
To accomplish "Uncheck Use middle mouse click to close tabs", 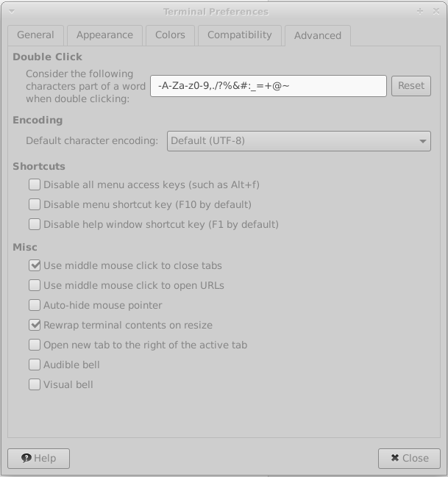I will tap(35, 266).
